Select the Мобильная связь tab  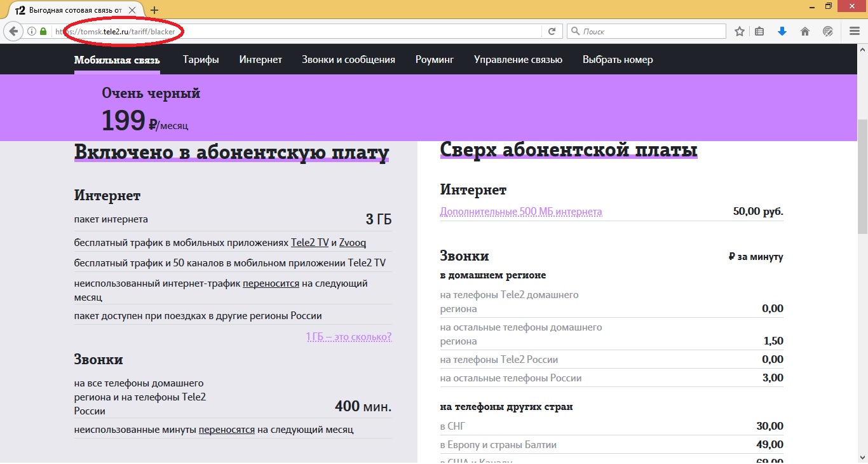[117, 60]
